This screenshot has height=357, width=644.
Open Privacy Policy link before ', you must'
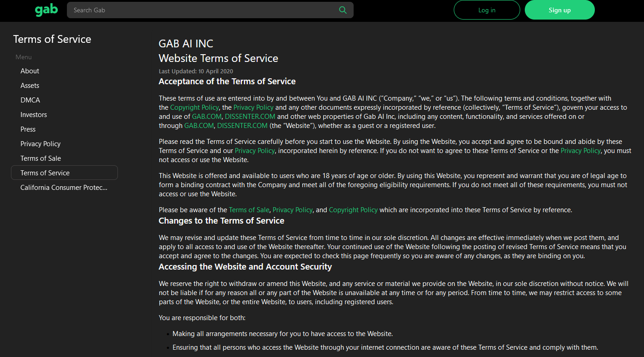pos(581,151)
